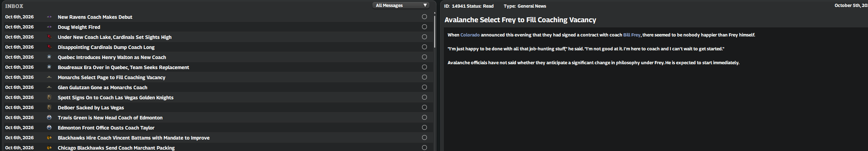Image resolution: width=868 pixels, height=151 pixels.
Task: Click Ravens logo beside New Ravens Coach Makes Debut
Action: [49, 17]
